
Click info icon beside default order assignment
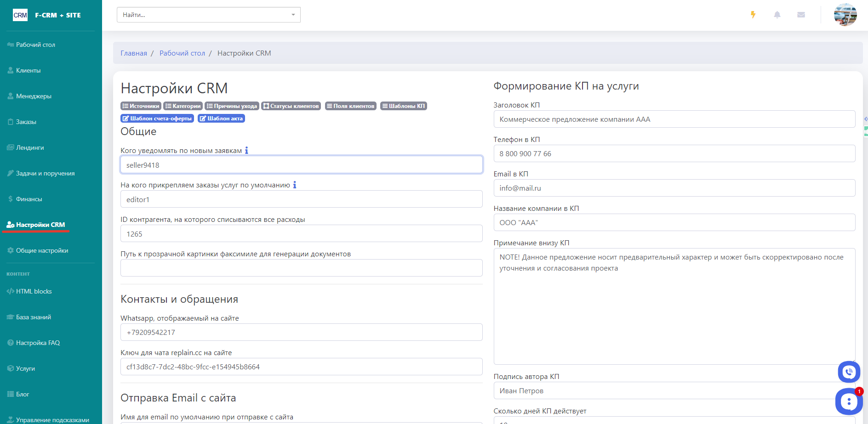click(x=295, y=185)
